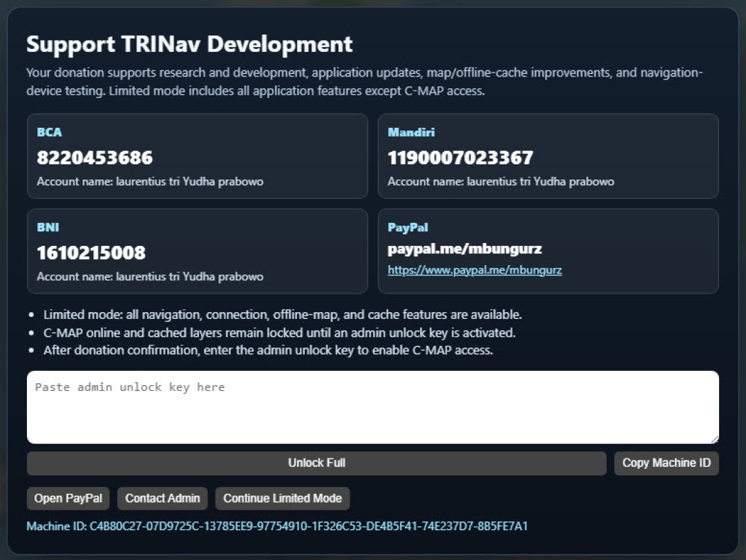This screenshot has height=560, width=746.
Task: Open PayPal donation button
Action: 68,498
